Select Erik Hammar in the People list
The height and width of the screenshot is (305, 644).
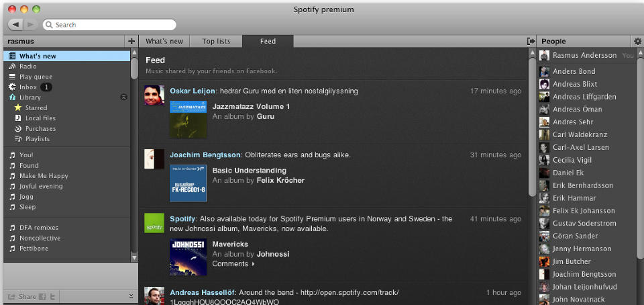[588, 198]
